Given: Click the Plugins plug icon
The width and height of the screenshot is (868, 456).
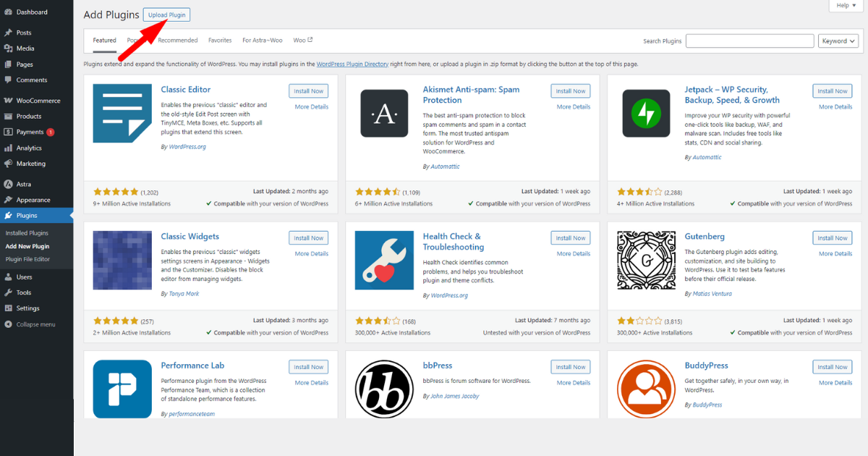Looking at the screenshot, I should point(7,216).
